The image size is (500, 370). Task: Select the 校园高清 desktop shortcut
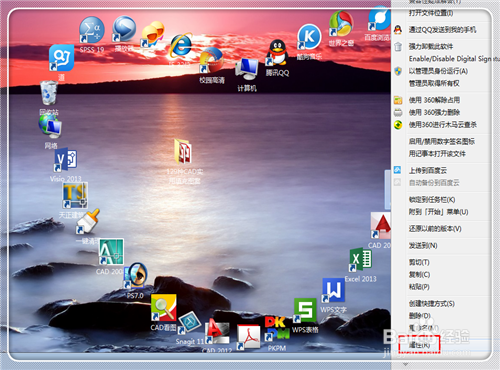pos(212,65)
